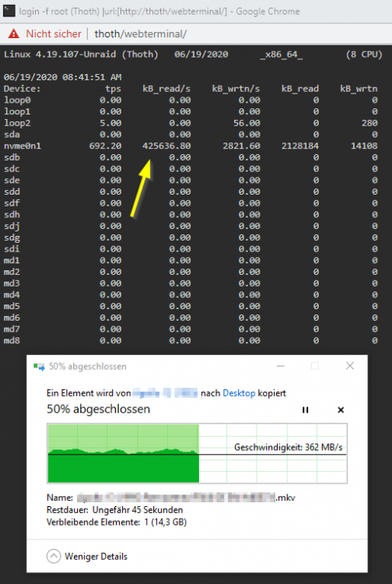392x584 pixels.
Task: Cancel the copy with the X next to pause
Action: click(341, 410)
